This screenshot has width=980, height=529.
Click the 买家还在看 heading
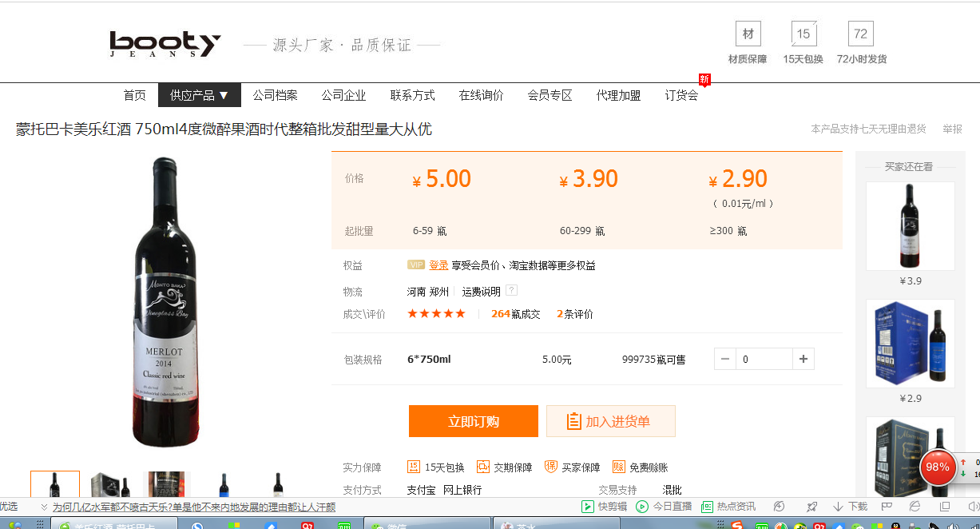pyautogui.click(x=909, y=166)
